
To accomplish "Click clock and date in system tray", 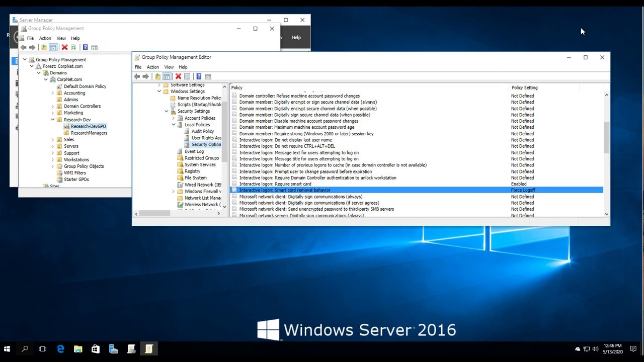I will [612, 349].
